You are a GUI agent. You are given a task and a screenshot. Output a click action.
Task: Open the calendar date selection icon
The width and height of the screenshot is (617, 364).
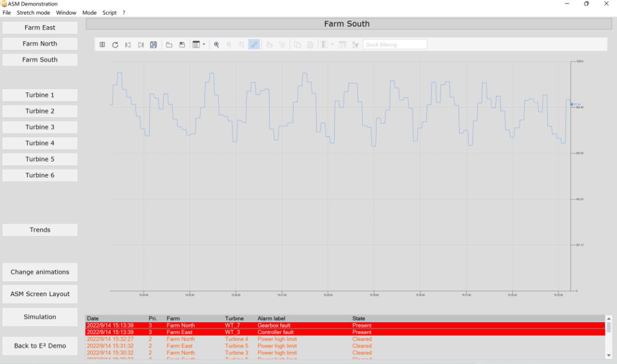pyautogui.click(x=153, y=45)
